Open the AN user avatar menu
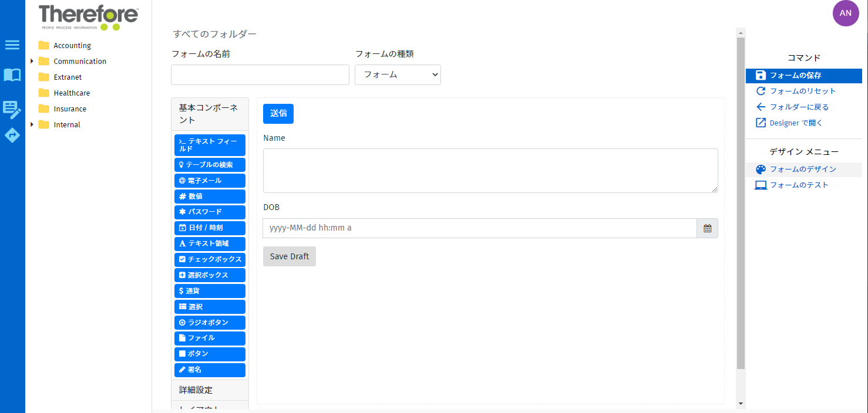 [x=846, y=13]
